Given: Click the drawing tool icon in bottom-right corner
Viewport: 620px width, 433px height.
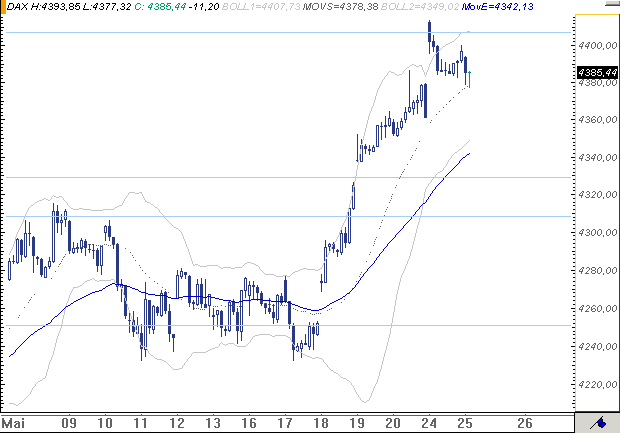Looking at the screenshot, I should [x=598, y=424].
